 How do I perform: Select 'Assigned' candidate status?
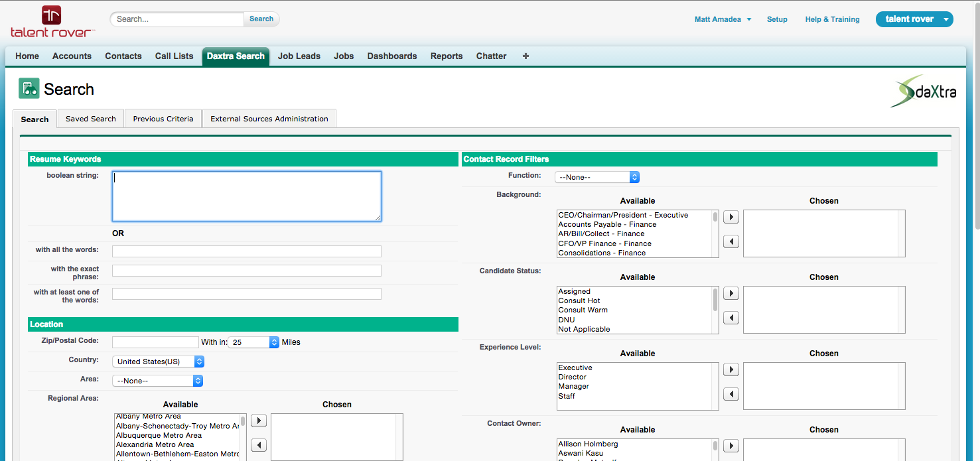(x=574, y=291)
